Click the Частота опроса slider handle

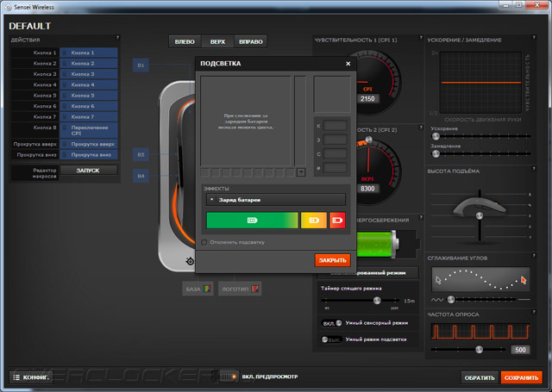[x=480, y=349]
